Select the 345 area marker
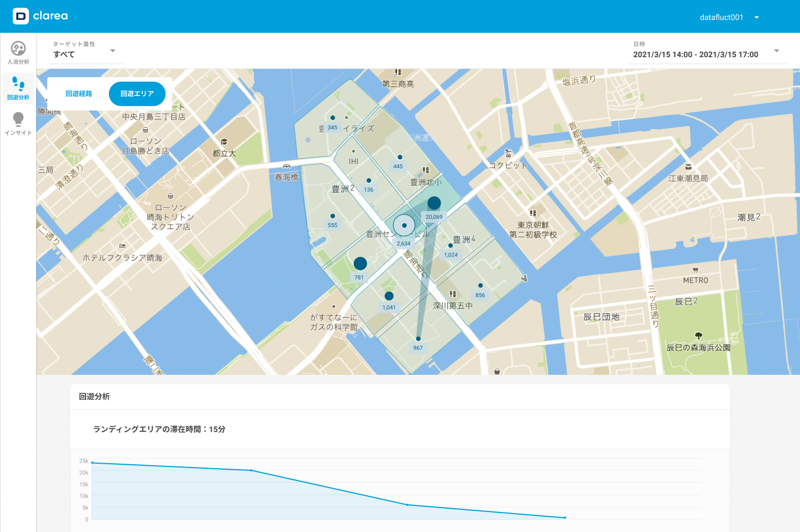 tap(333, 118)
